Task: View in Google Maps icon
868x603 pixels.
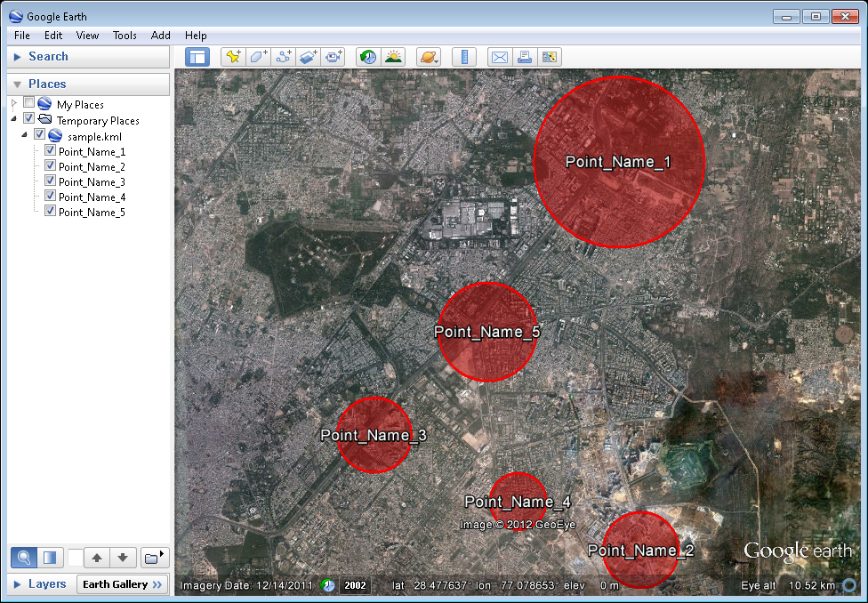Action: coord(549,57)
